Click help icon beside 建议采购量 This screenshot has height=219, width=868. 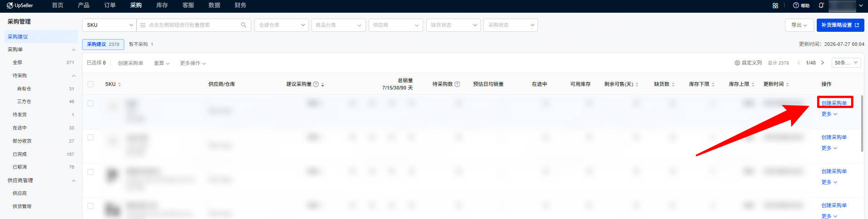click(x=316, y=84)
